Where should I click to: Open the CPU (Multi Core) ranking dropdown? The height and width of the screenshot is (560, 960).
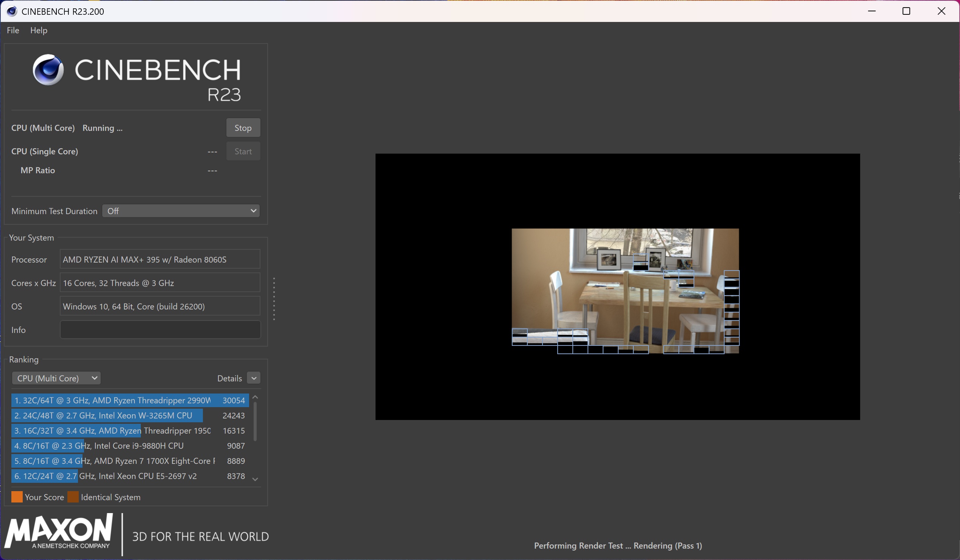(x=56, y=378)
